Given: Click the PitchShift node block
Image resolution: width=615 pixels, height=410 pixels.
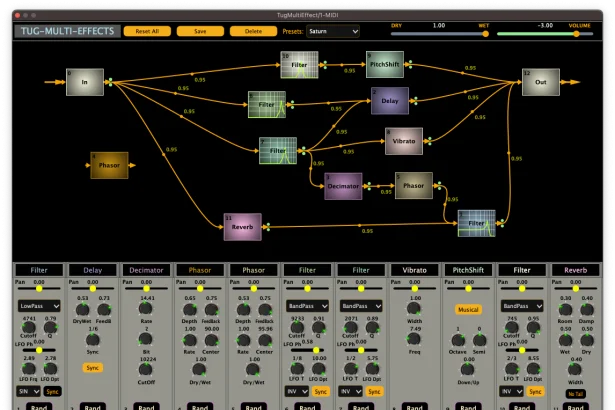Looking at the screenshot, I should click(x=385, y=65).
